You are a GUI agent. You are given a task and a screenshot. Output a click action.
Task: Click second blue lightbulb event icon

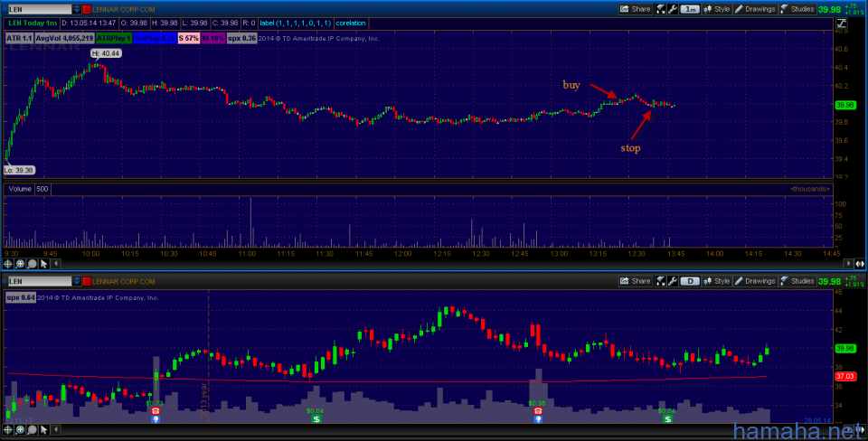538,419
